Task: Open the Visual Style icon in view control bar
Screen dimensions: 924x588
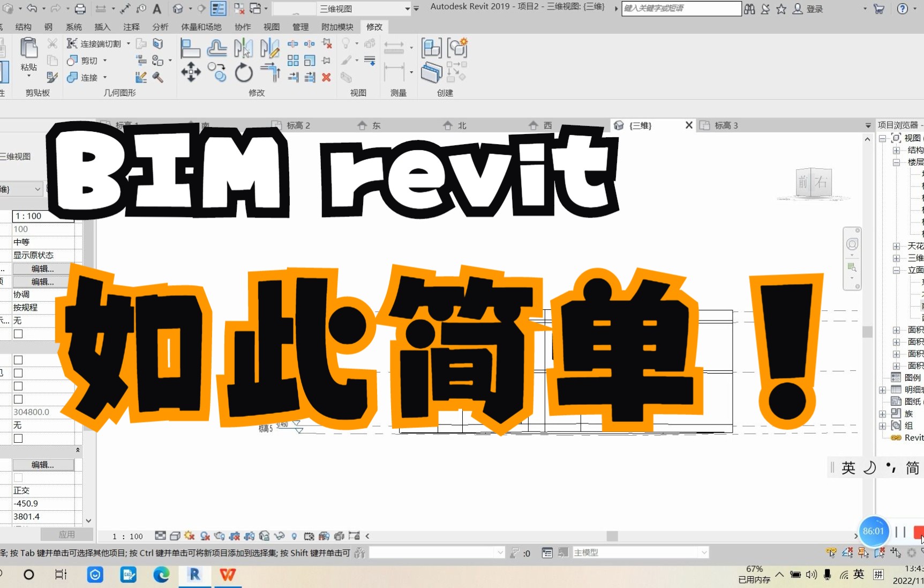Action: pos(175,536)
